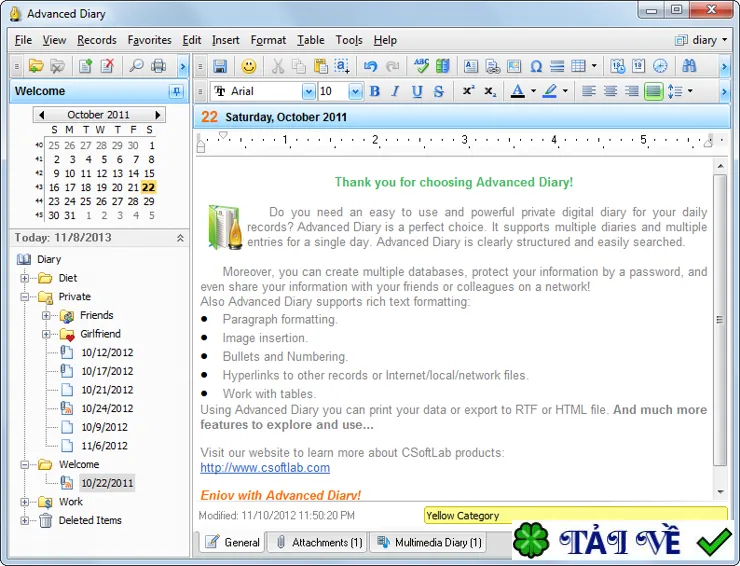
Task: Open the Arial font name dropdown
Action: click(309, 91)
